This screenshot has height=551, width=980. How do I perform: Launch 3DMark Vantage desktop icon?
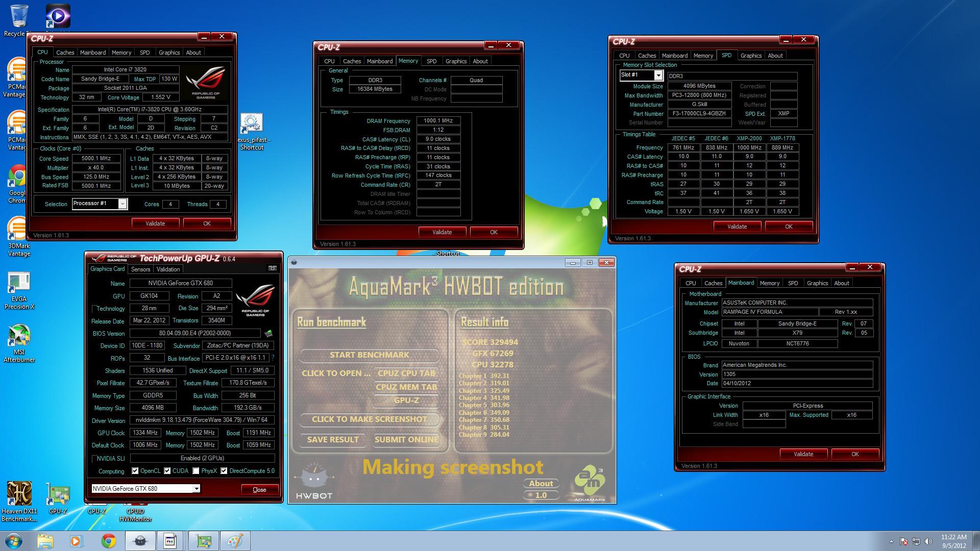point(19,236)
